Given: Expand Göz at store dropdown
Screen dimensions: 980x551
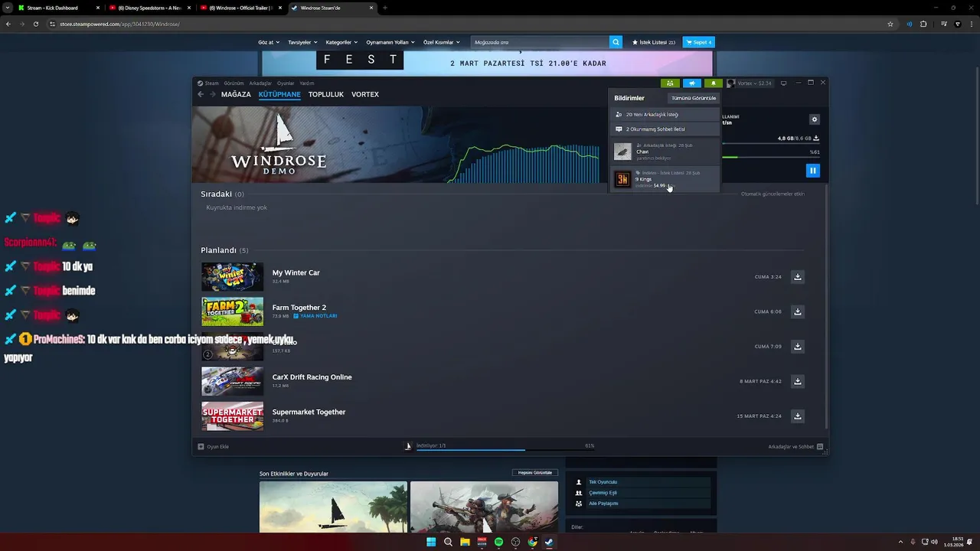Looking at the screenshot, I should point(269,42).
